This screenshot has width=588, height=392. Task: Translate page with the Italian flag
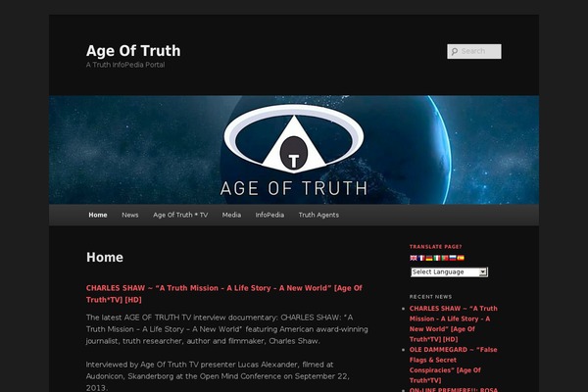(437, 258)
